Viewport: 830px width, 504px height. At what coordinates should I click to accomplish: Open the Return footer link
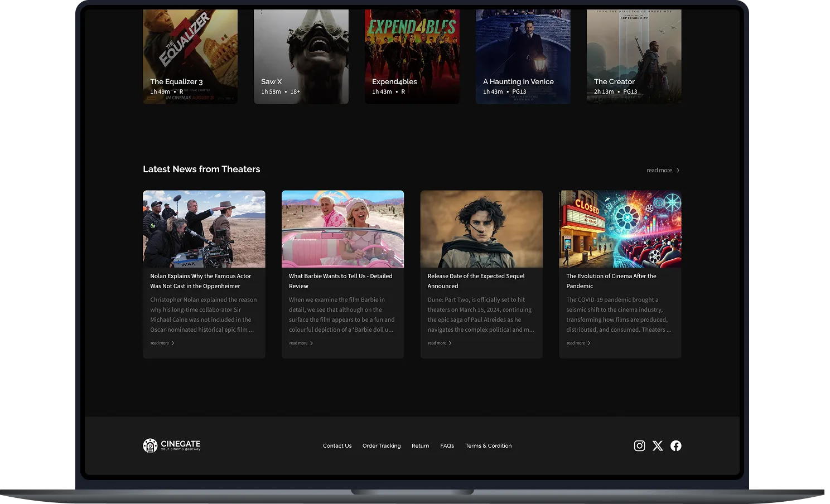(421, 446)
